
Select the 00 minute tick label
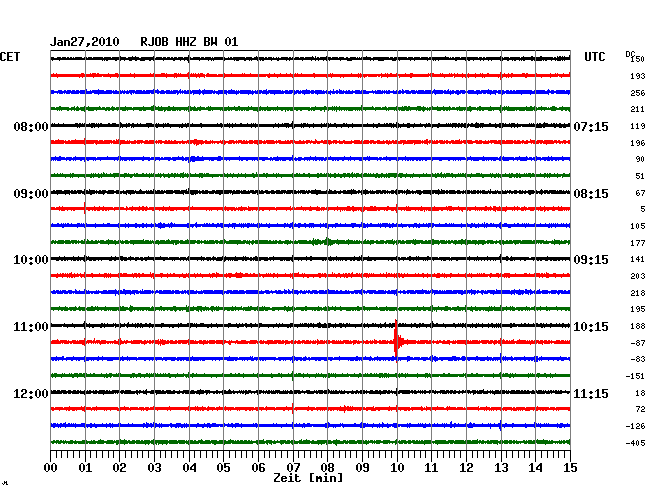click(51, 468)
